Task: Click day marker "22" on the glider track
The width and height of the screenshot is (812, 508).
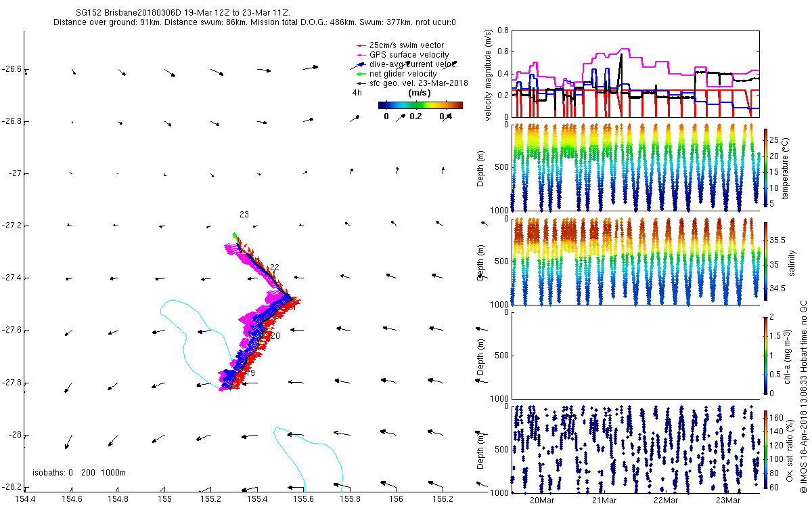Action: click(275, 268)
